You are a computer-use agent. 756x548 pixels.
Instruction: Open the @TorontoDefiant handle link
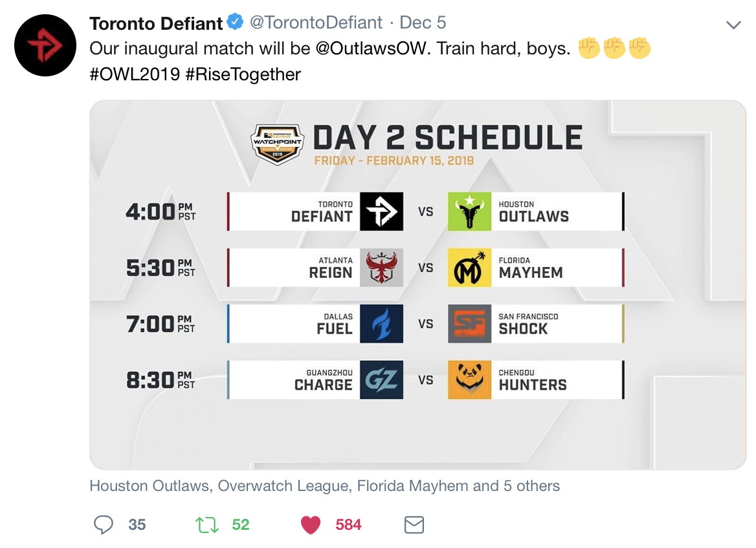pos(316,23)
